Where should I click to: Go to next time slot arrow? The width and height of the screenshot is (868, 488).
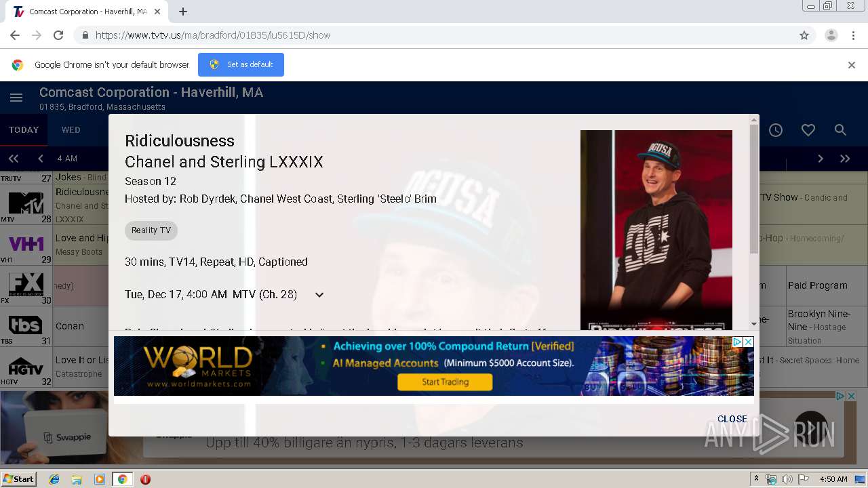(x=821, y=159)
